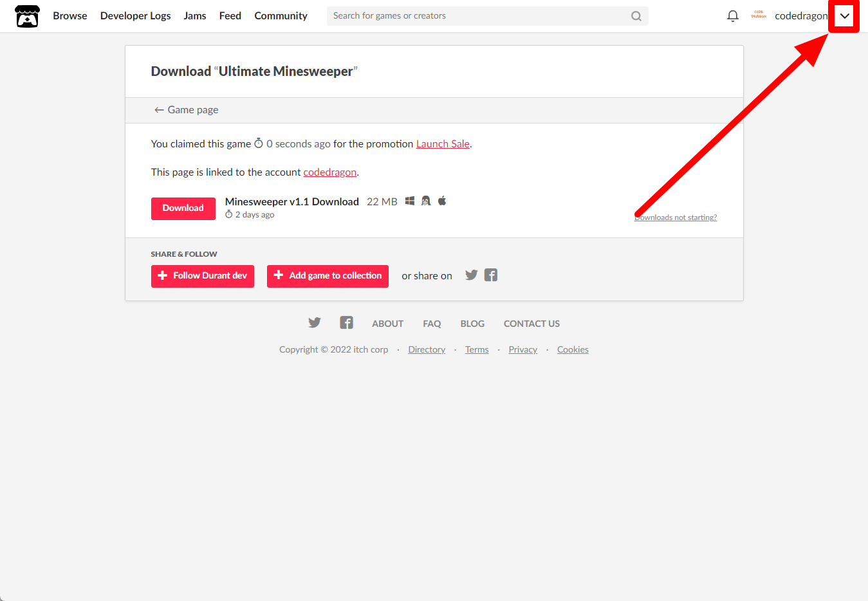Open the FAQ footer link
The image size is (868, 601).
[432, 324]
